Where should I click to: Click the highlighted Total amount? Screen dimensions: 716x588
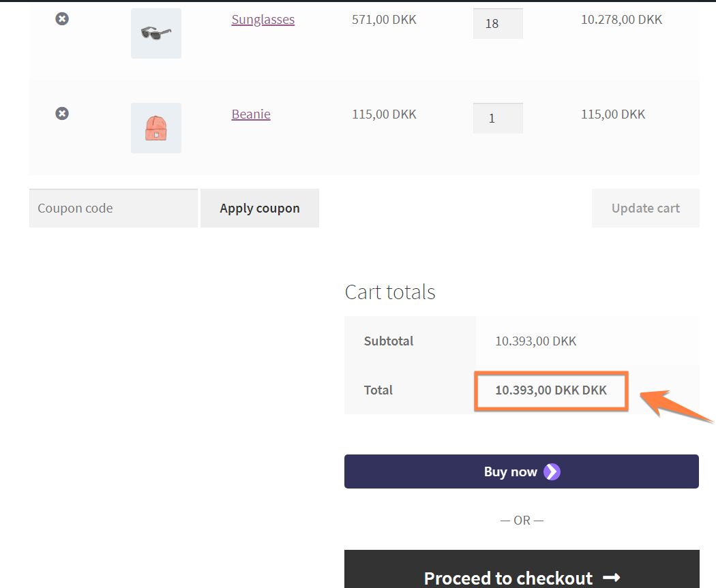click(550, 390)
